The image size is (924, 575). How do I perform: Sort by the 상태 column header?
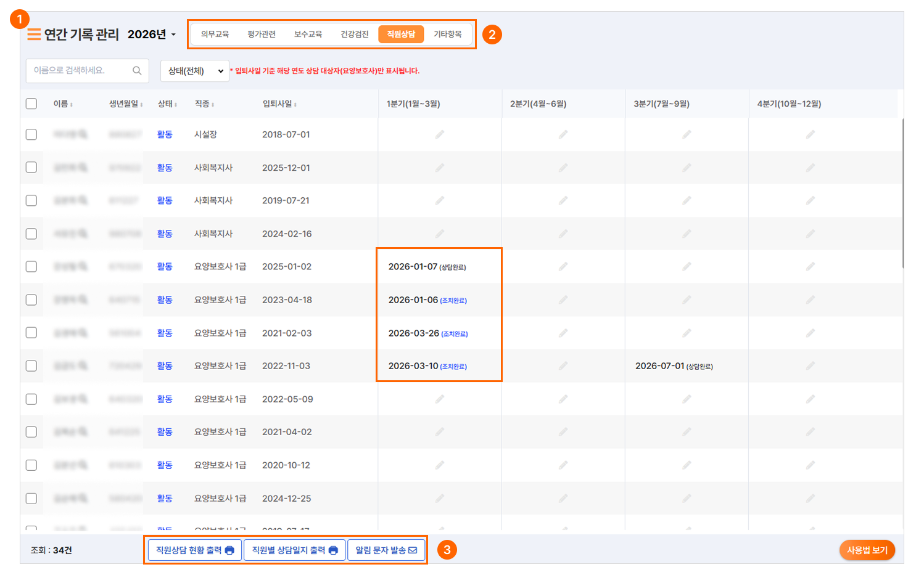(x=167, y=104)
